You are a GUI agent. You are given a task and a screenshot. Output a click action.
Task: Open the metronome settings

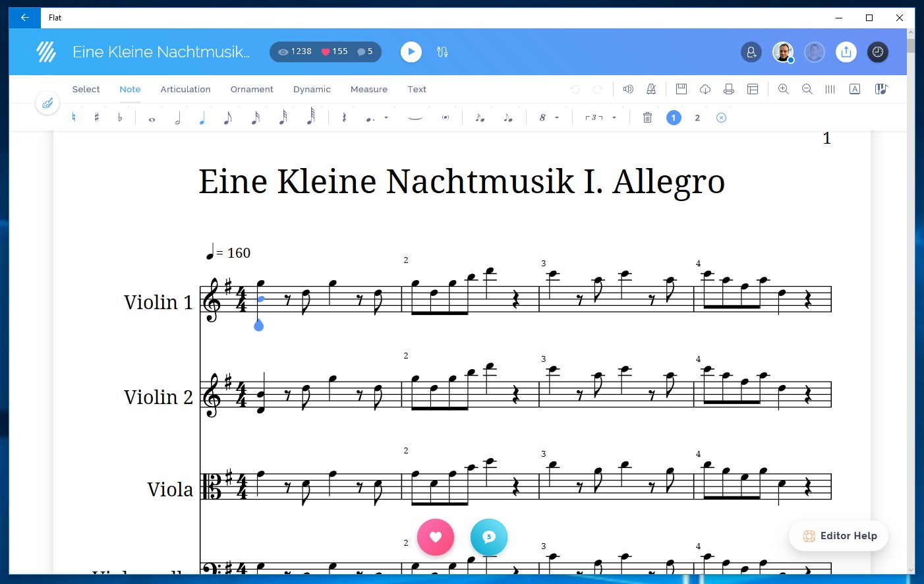click(x=651, y=88)
